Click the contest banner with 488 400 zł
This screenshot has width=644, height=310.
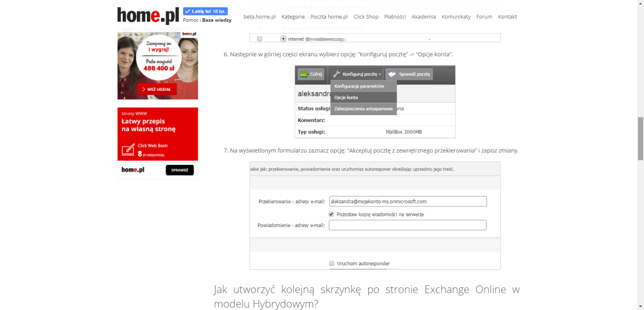coord(157,65)
